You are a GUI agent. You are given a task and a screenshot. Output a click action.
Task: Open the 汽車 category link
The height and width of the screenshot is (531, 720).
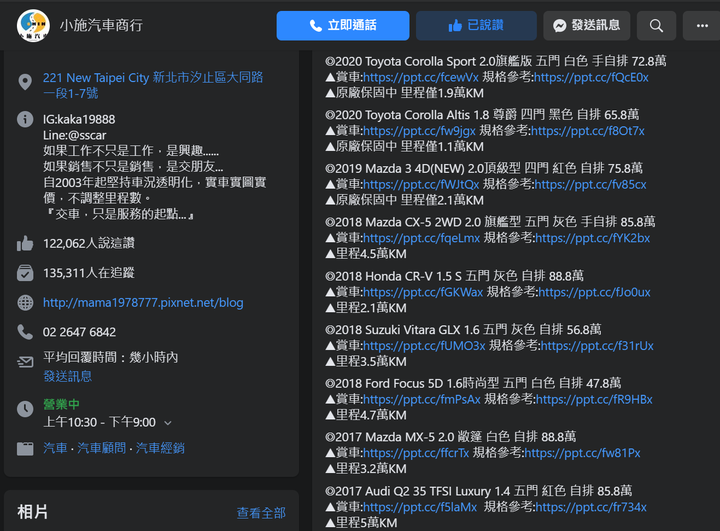55,448
